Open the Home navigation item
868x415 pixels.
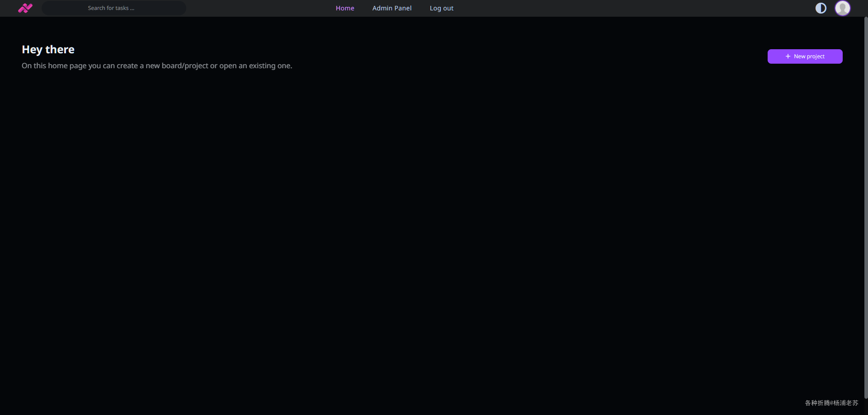(345, 8)
